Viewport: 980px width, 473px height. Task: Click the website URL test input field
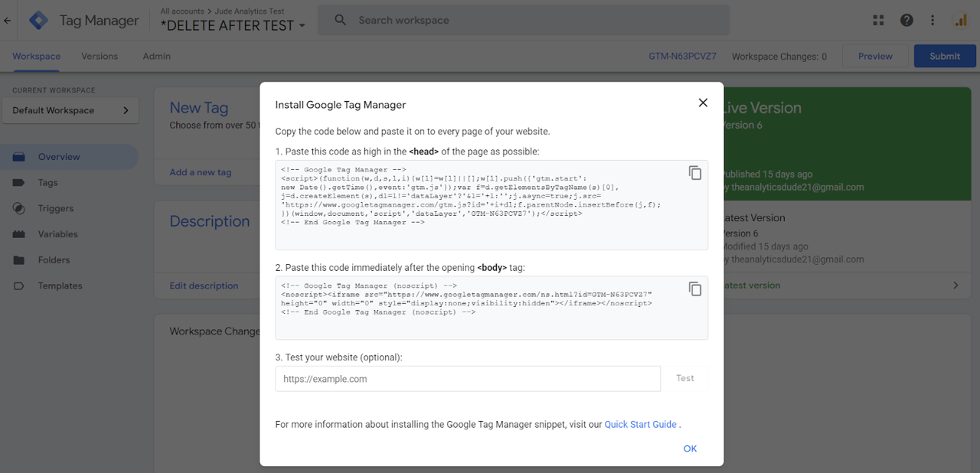tap(459, 378)
